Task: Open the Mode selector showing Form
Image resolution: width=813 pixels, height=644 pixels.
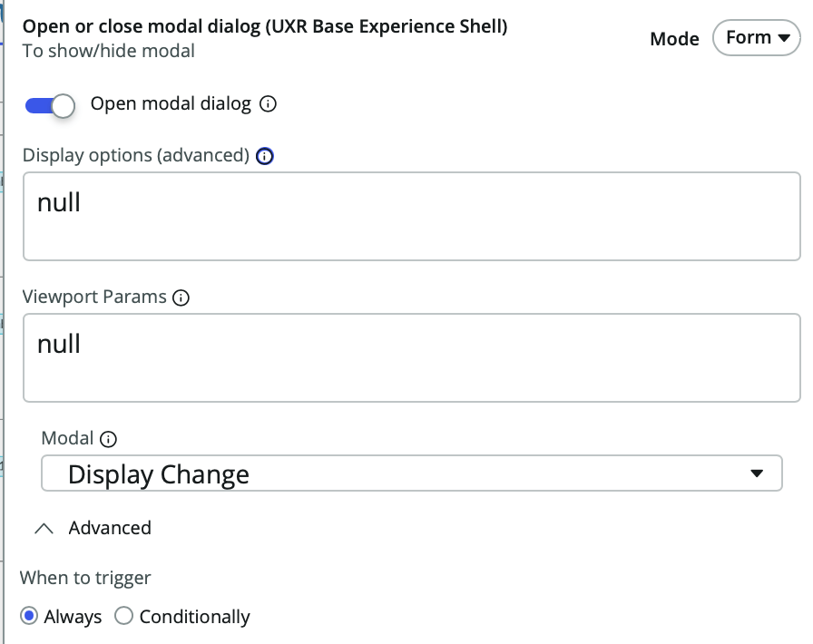Action: [x=757, y=38]
